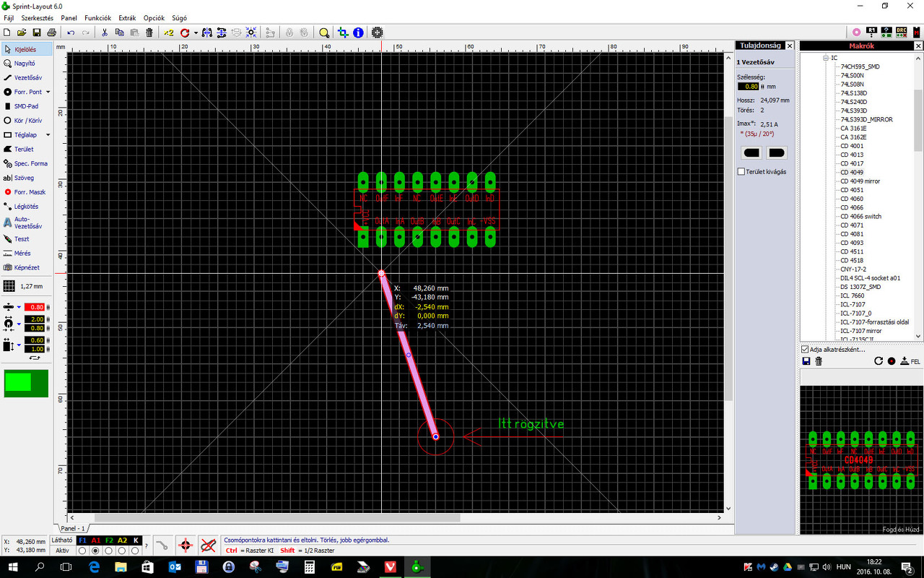
Task: Click the New file icon
Action: coord(7,33)
